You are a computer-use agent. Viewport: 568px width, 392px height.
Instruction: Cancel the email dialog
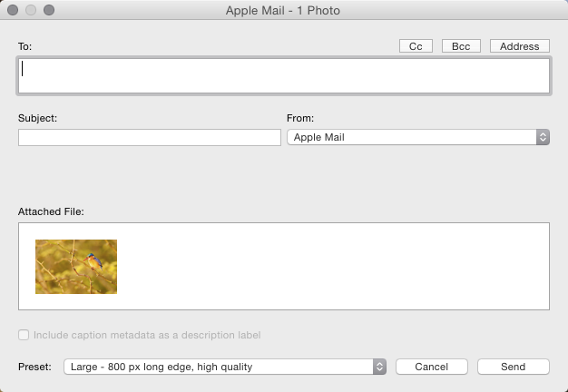point(431,367)
